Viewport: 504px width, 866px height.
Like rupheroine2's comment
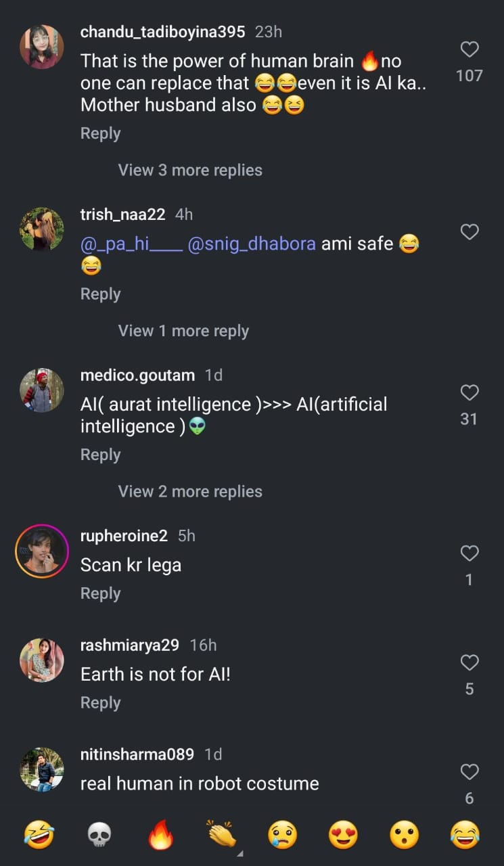click(469, 553)
